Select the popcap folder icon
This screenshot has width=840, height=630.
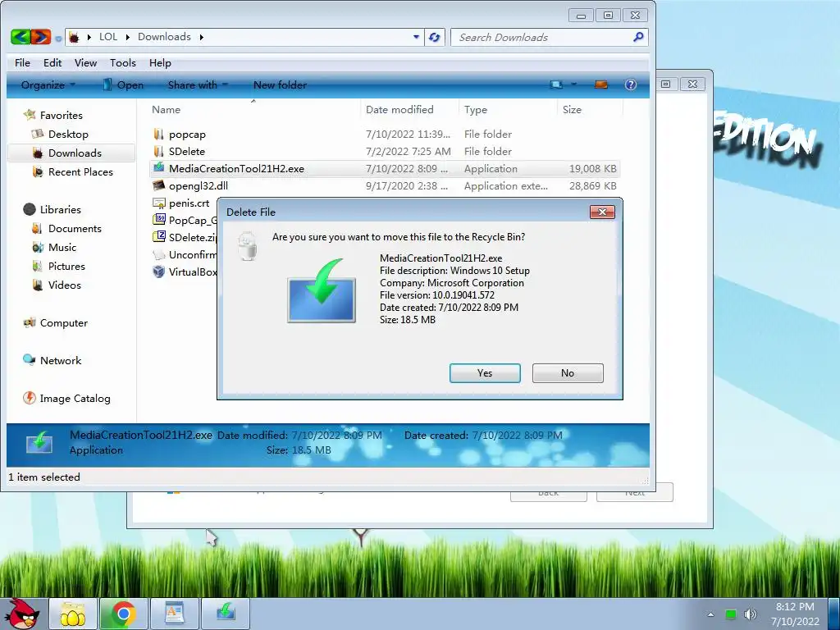(x=158, y=134)
